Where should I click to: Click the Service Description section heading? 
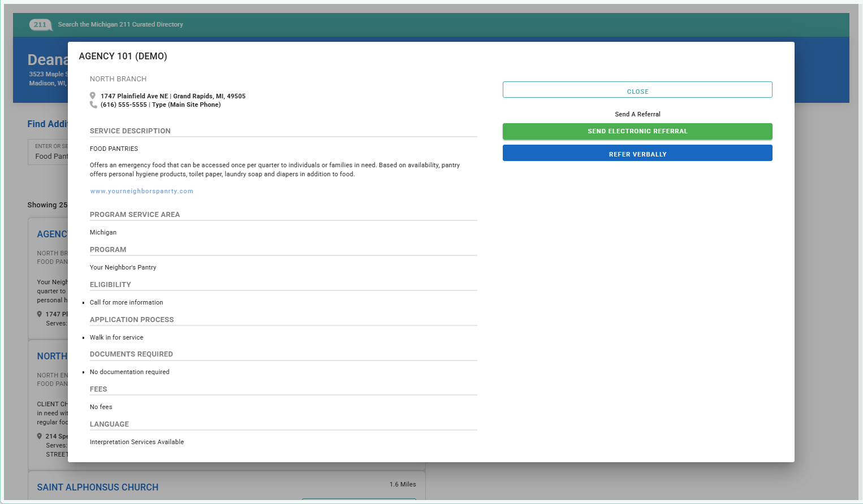click(130, 131)
